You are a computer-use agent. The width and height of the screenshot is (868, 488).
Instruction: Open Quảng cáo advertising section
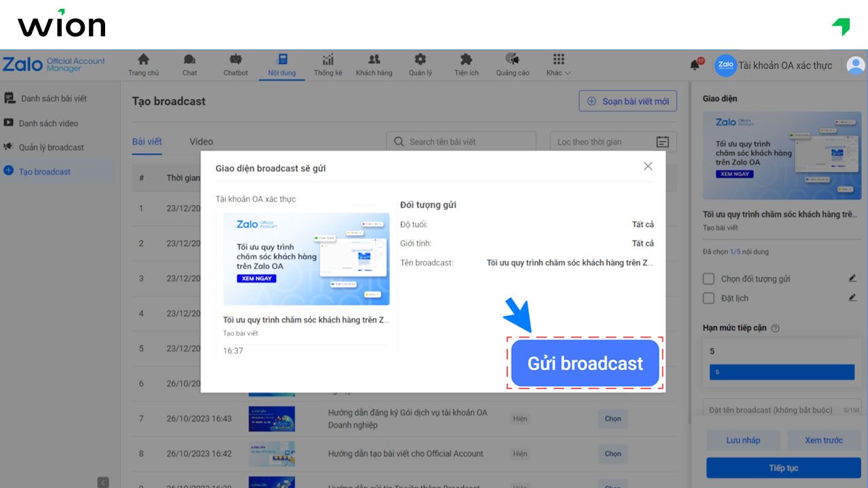coord(512,64)
